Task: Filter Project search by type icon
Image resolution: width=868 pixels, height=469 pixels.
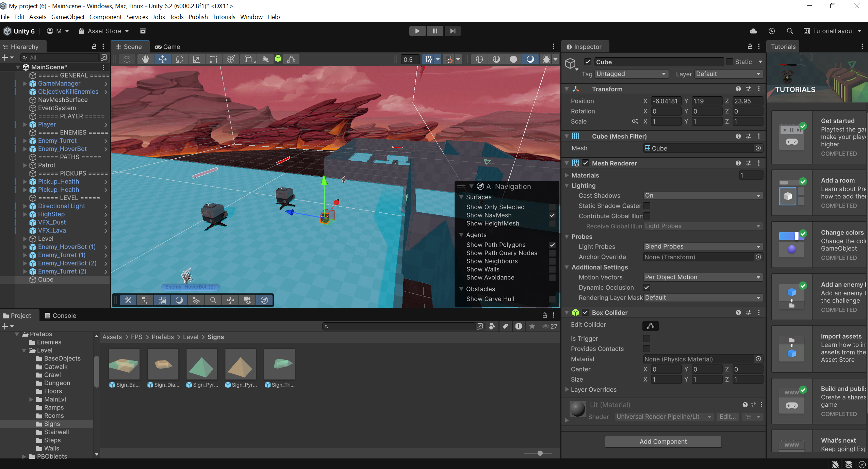Action: tap(492, 326)
